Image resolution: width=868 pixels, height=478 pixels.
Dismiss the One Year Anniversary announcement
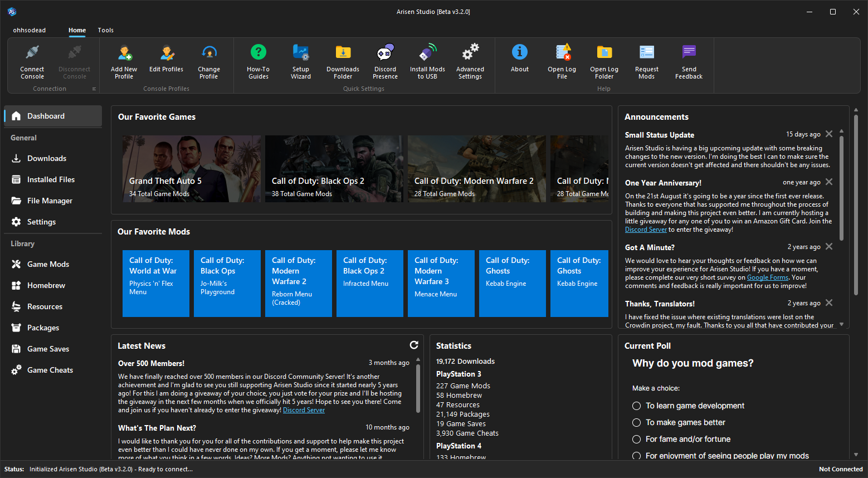(x=829, y=182)
